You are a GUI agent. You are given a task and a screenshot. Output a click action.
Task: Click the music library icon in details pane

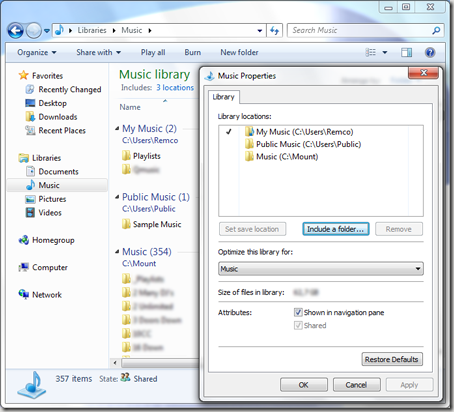(x=31, y=385)
